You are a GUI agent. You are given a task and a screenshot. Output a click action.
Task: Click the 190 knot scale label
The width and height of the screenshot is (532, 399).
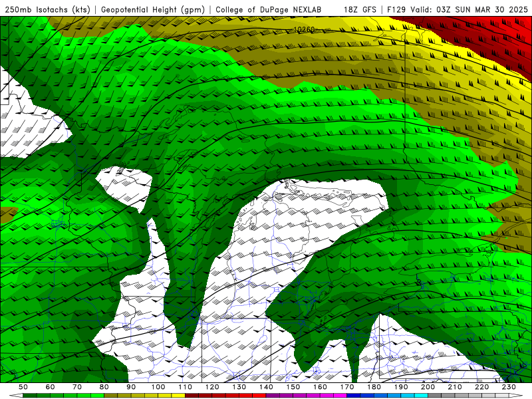(x=401, y=387)
